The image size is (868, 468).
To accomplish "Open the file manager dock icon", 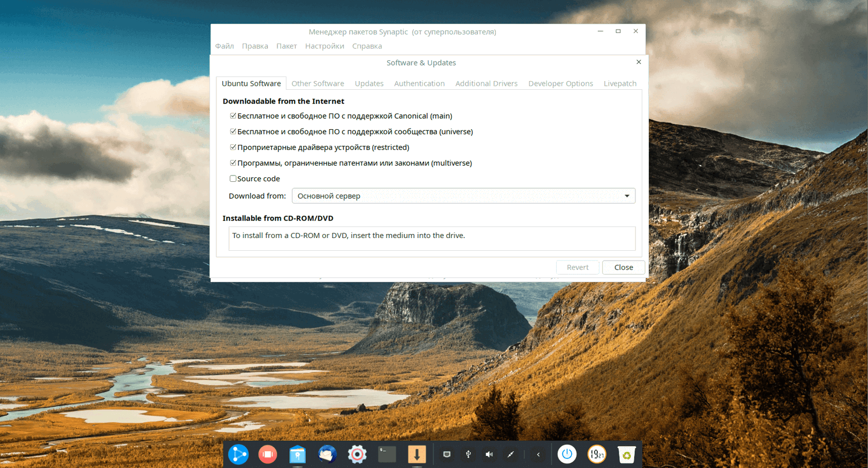I will [298, 454].
